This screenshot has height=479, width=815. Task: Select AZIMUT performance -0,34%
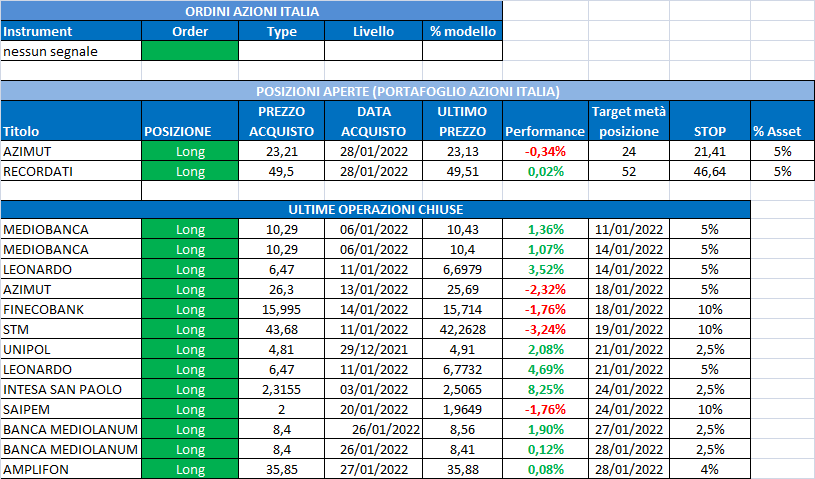click(545, 151)
